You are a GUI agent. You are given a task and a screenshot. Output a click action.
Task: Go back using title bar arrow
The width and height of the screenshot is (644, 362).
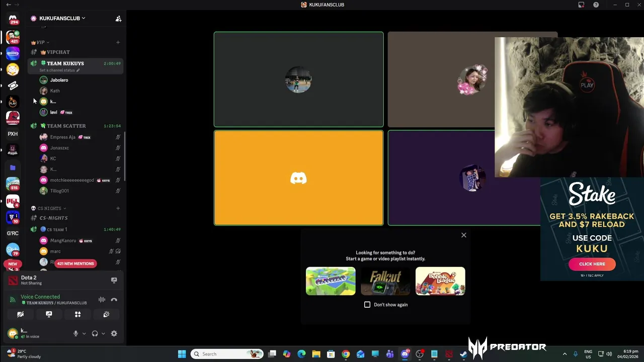(x=9, y=5)
